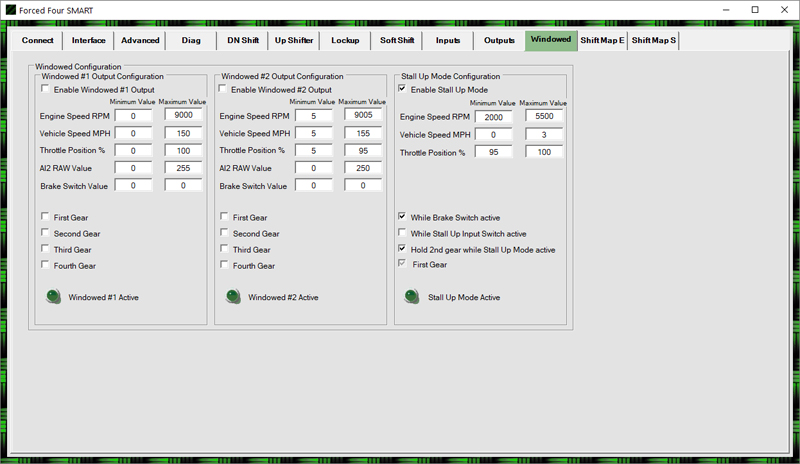Click Windowed #2 Throttle Position maximum field
Viewport: 800px width, 464px height.
coord(363,150)
